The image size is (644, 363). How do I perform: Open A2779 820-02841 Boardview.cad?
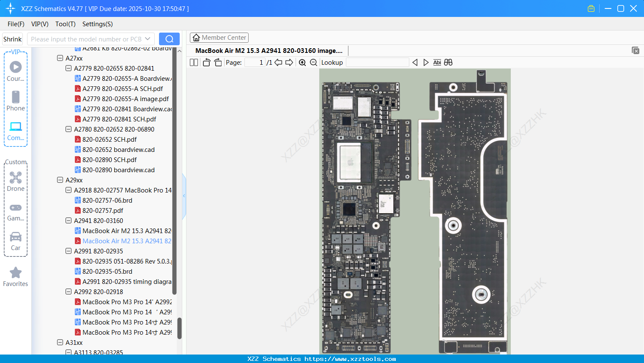[x=127, y=109]
